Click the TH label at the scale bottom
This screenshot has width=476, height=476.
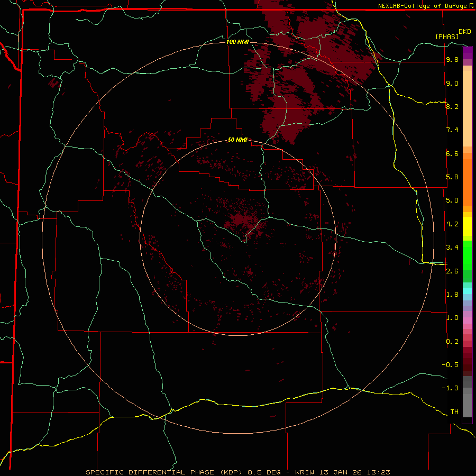click(454, 412)
